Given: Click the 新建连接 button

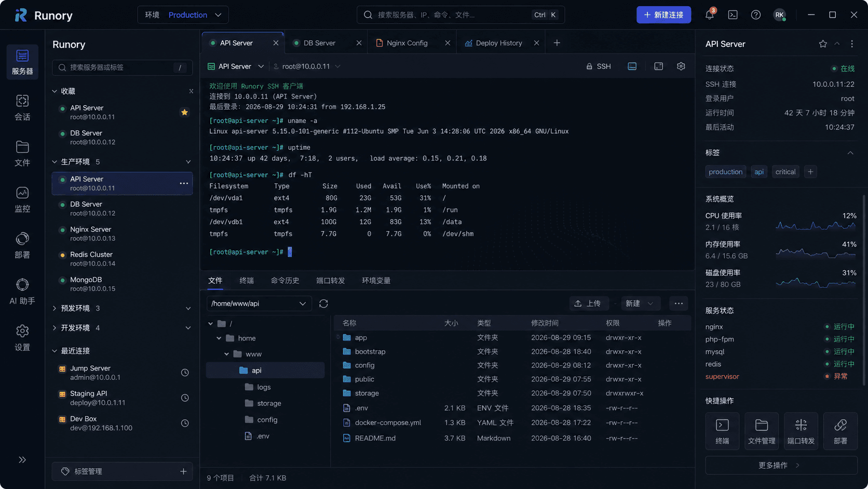Looking at the screenshot, I should (x=663, y=15).
